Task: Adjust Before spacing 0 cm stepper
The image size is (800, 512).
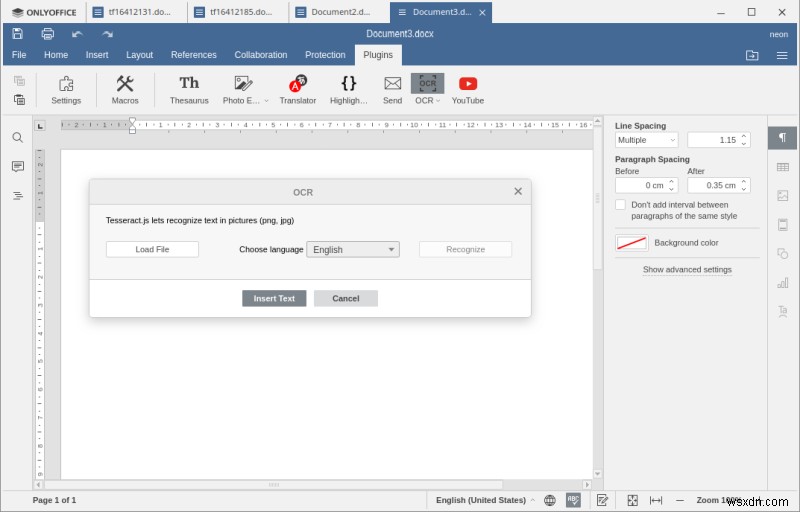Action: [671, 185]
